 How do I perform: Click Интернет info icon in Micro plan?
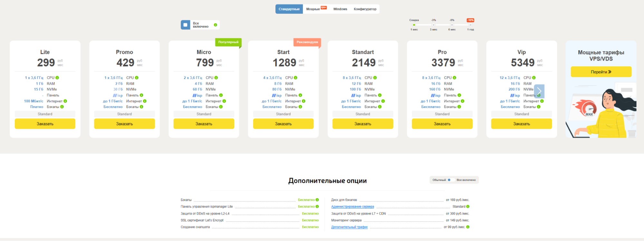224,101
